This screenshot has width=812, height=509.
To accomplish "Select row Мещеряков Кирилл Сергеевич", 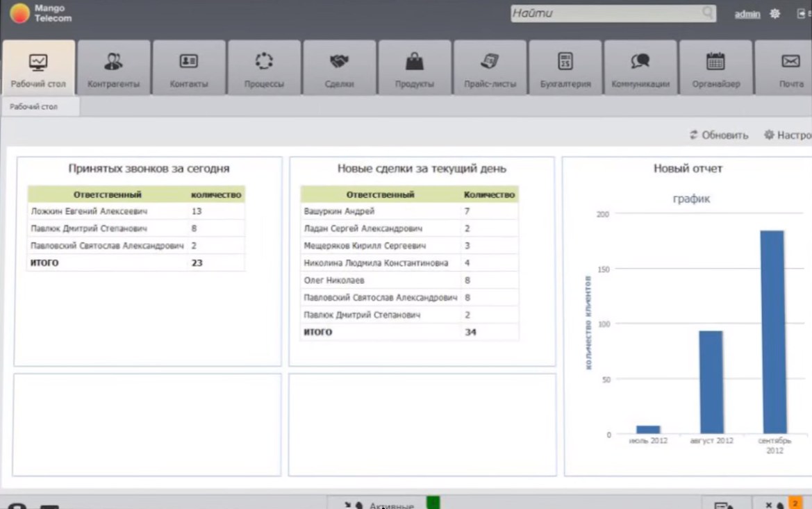I will pos(410,245).
